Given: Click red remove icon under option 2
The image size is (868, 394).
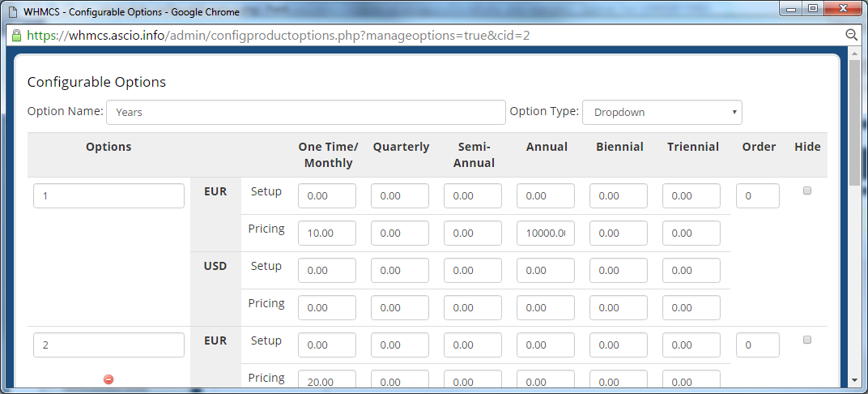Looking at the screenshot, I should tap(108, 379).
